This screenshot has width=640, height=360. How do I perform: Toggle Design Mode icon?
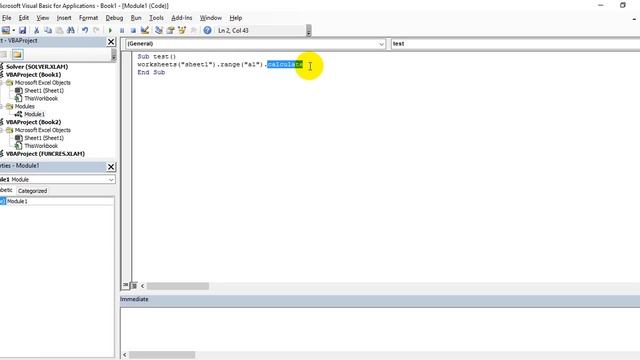(x=144, y=30)
